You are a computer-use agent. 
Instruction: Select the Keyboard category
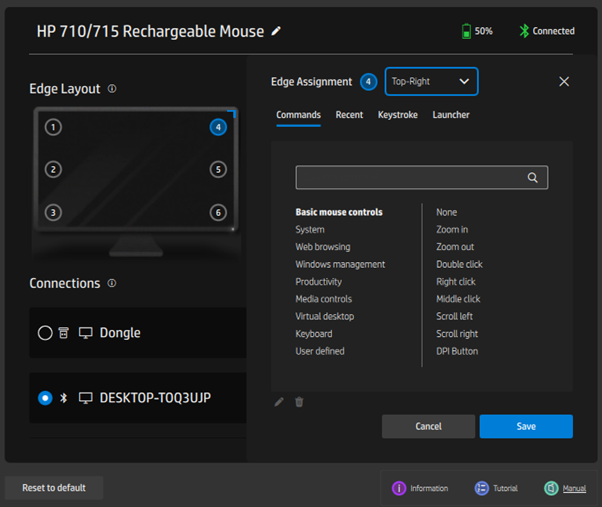tap(314, 334)
